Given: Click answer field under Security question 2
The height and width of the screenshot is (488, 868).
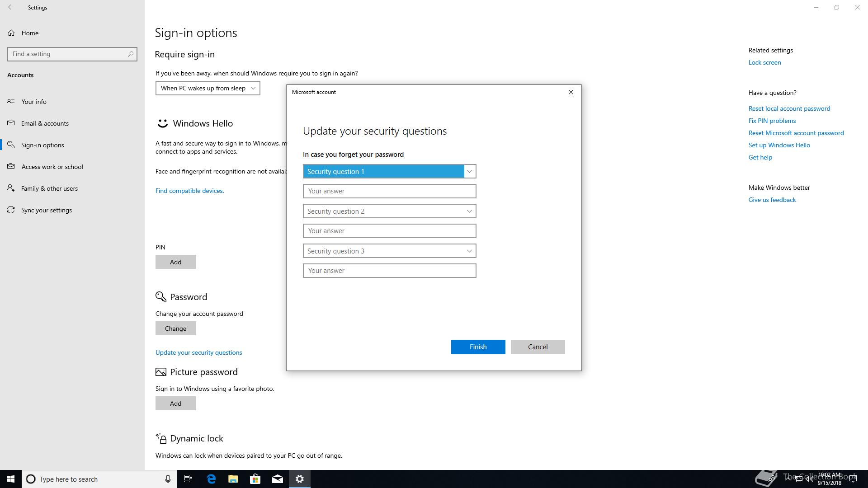Looking at the screenshot, I should 389,231.
